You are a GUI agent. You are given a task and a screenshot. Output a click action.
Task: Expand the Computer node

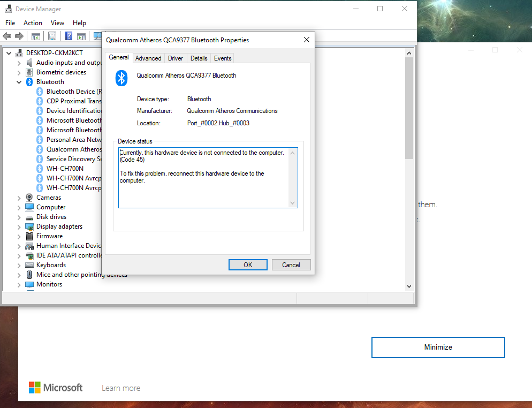coord(19,207)
